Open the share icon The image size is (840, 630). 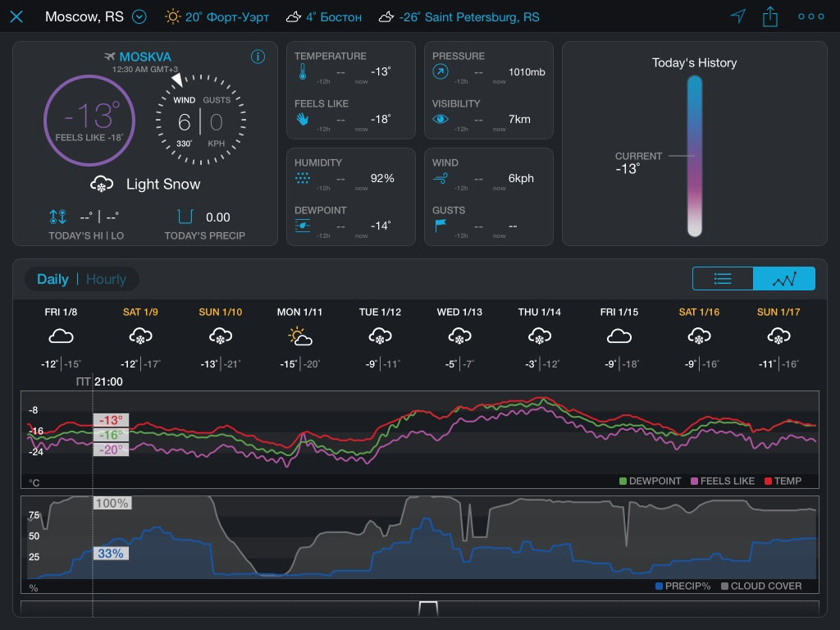pyautogui.click(x=770, y=16)
